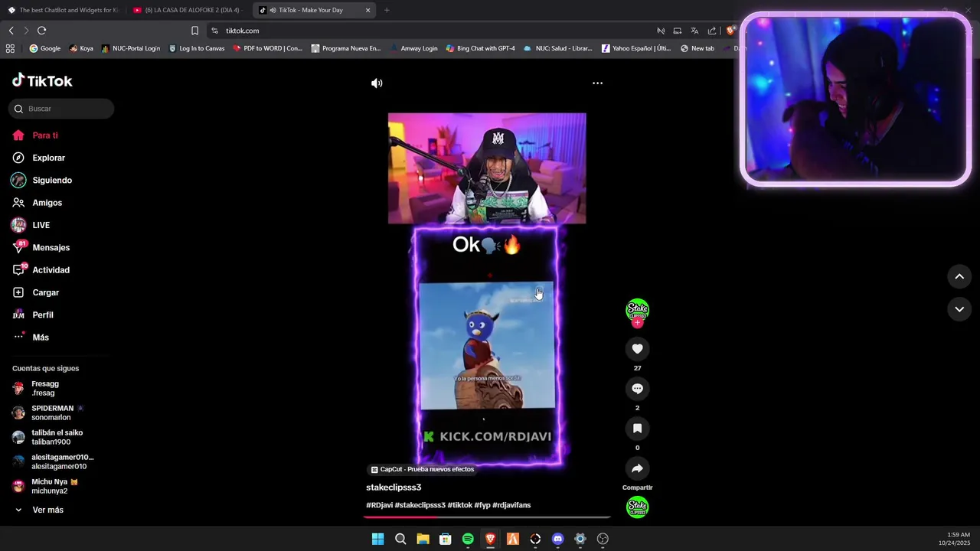Viewport: 980px width, 551px height.
Task: Open the comments bubble icon
Action: [x=637, y=389]
